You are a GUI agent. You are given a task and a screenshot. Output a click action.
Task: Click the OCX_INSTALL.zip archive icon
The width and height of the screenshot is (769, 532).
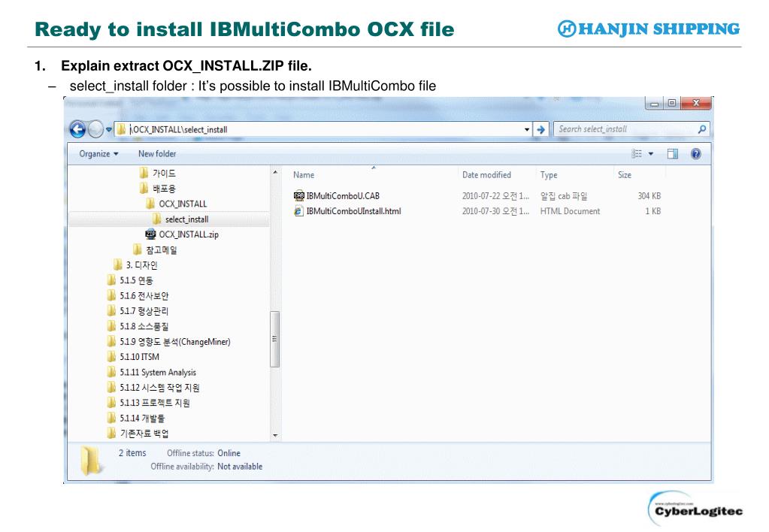click(x=150, y=234)
